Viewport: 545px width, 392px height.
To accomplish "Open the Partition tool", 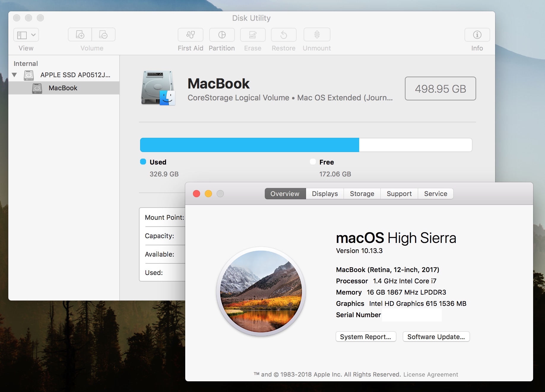I will pyautogui.click(x=222, y=35).
